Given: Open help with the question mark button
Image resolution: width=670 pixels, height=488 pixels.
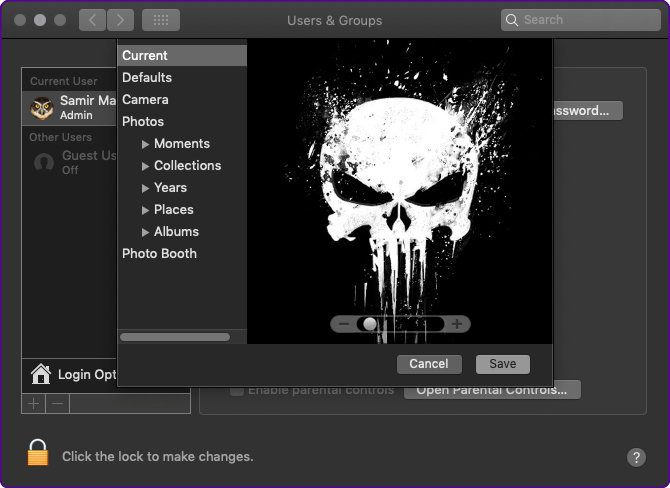Looking at the screenshot, I should [636, 457].
